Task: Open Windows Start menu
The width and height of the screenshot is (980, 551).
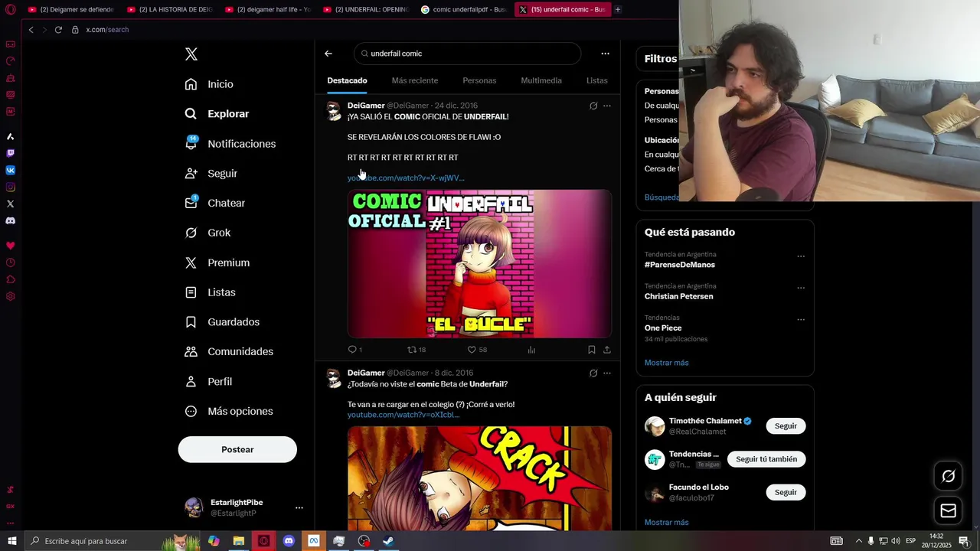Action: click(11, 541)
